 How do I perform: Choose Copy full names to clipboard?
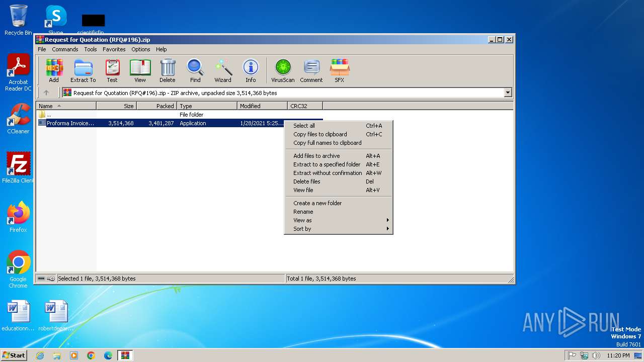(339, 143)
